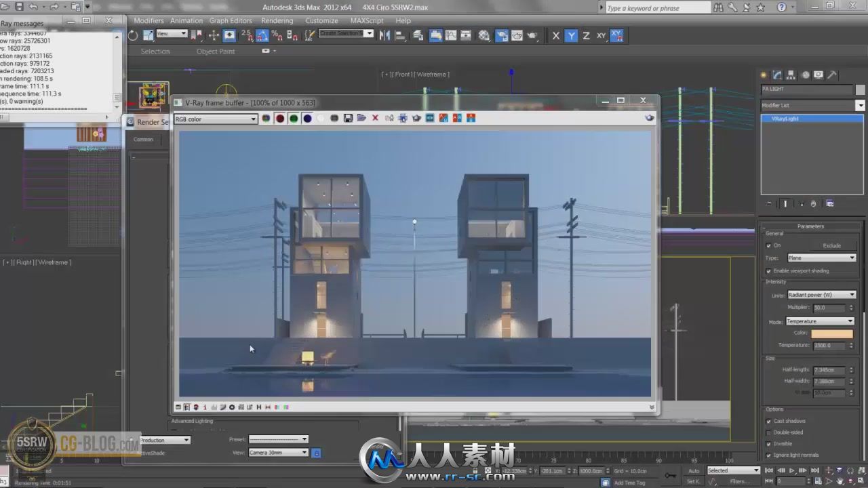
Task: Toggle green channel in V-Ray frame buffer
Action: [294, 119]
